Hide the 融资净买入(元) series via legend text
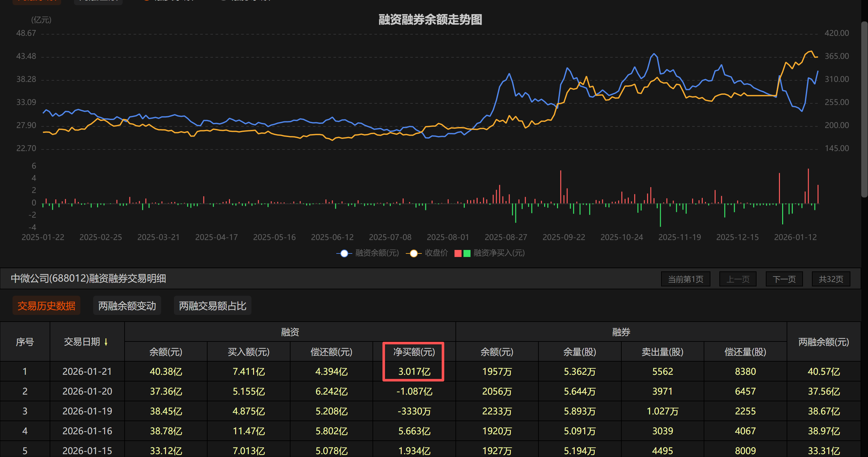This screenshot has width=868, height=457. point(499,253)
